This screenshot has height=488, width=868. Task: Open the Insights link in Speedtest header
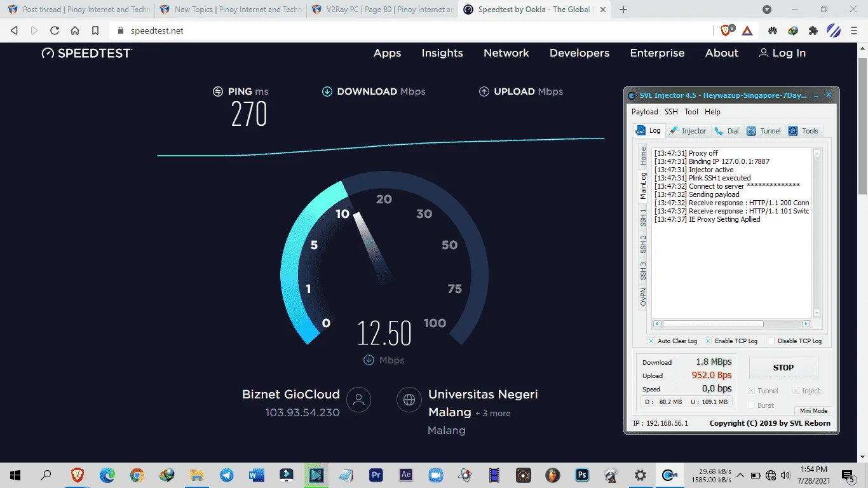442,53
